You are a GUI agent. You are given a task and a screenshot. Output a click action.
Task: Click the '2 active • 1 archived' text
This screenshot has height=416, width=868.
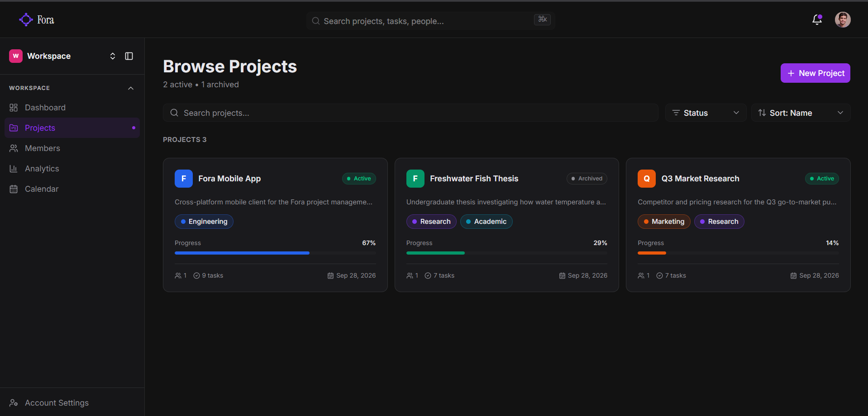(x=201, y=85)
